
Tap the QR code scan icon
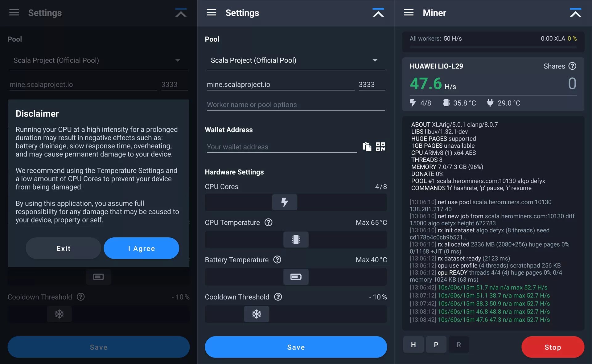pos(380,147)
